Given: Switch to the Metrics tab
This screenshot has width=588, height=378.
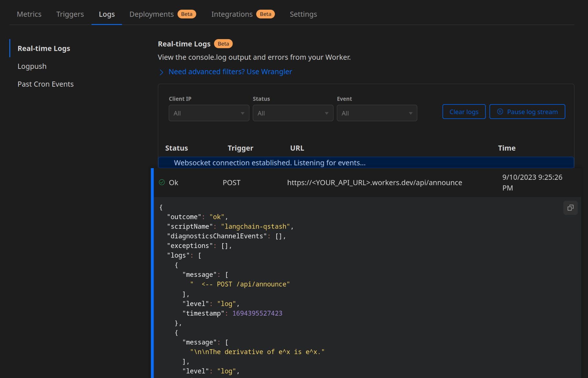Looking at the screenshot, I should [29, 14].
